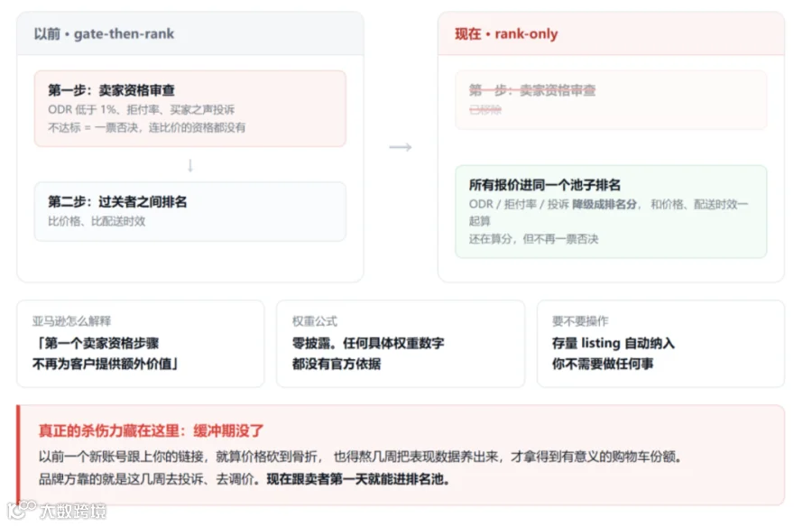Select the '第一步：卖家资格审查' card title in left panel

coord(111,90)
